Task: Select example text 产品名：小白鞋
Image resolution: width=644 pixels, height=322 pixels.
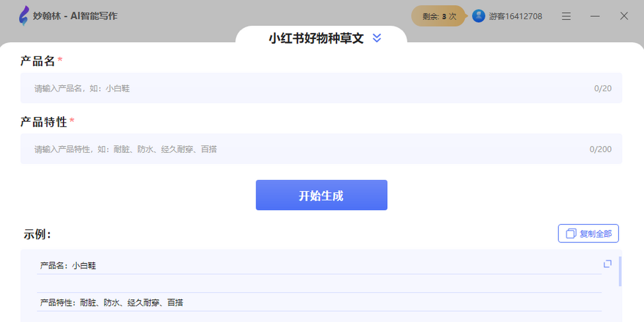Action: click(68, 265)
